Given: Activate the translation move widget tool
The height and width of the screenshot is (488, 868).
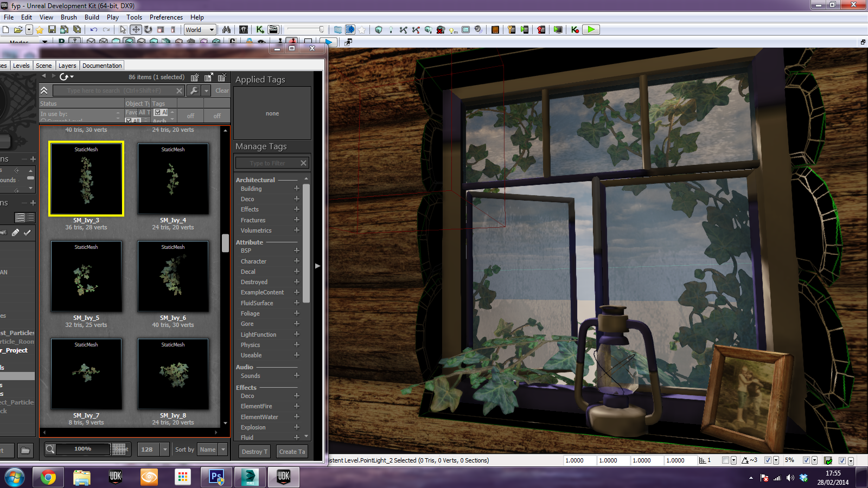Looking at the screenshot, I should [136, 30].
